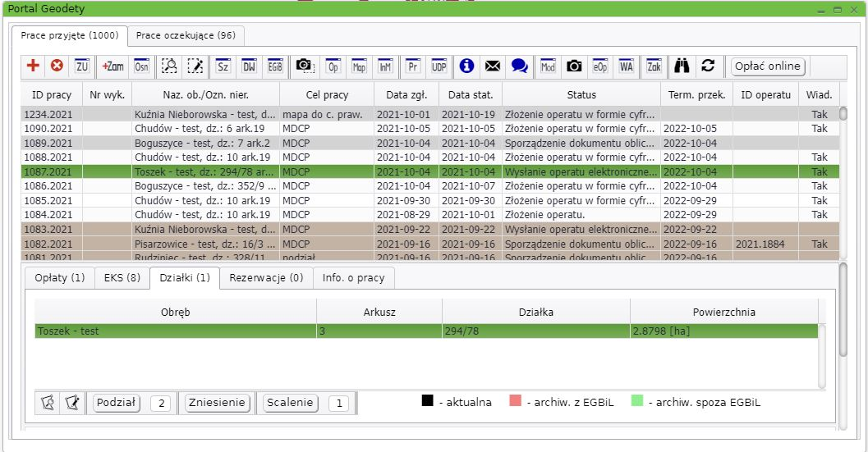Click the red circle delete icon
868x452 pixels.
click(57, 66)
